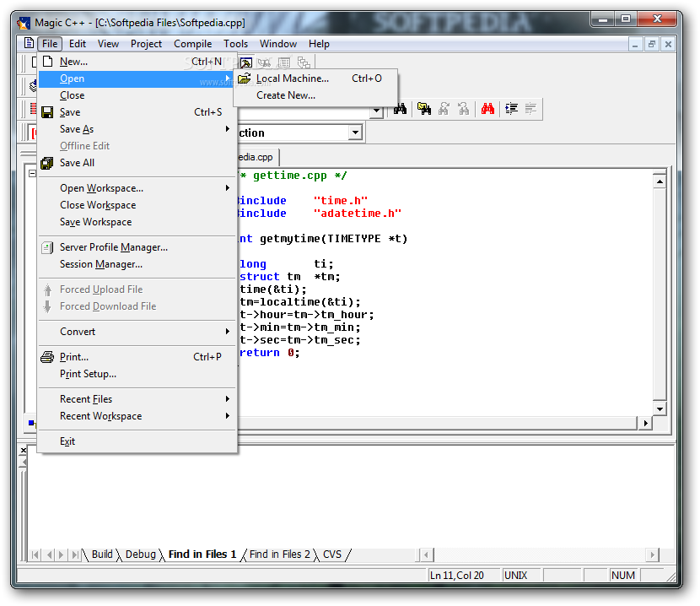
Task: Click the build hammer icon in toolbar
Action: pos(246,62)
